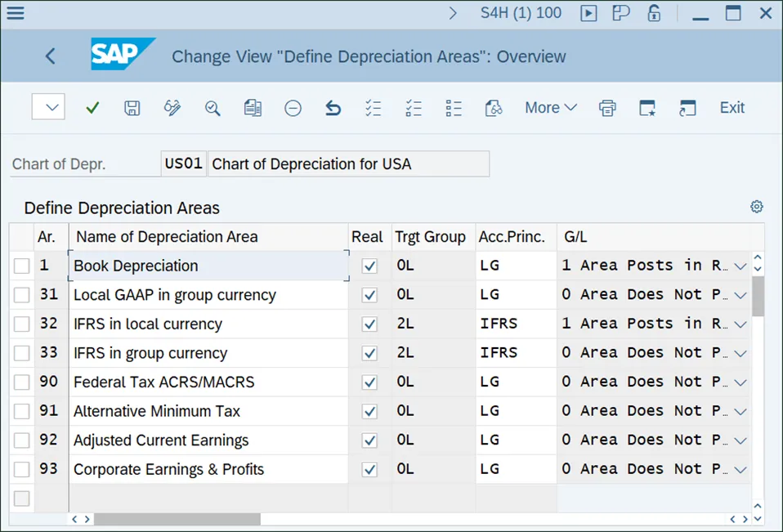Viewport: 783px width, 532px height.
Task: Open G/L dropdown for Alternative Minimum Tax
Action: coord(740,412)
